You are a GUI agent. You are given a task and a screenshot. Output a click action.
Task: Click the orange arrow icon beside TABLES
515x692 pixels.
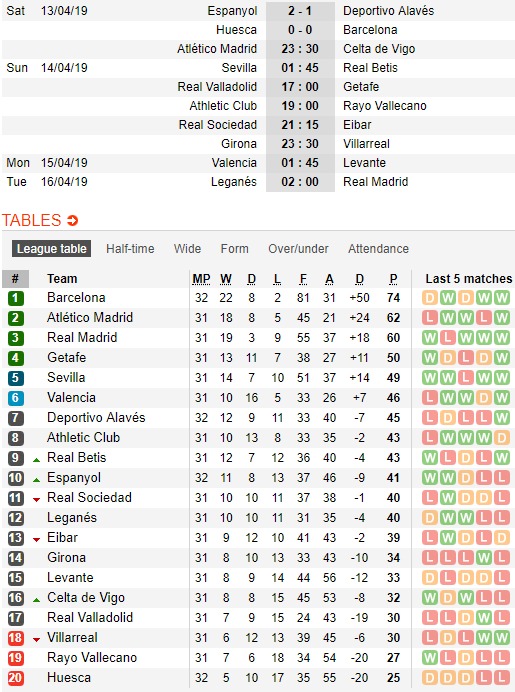click(72, 220)
